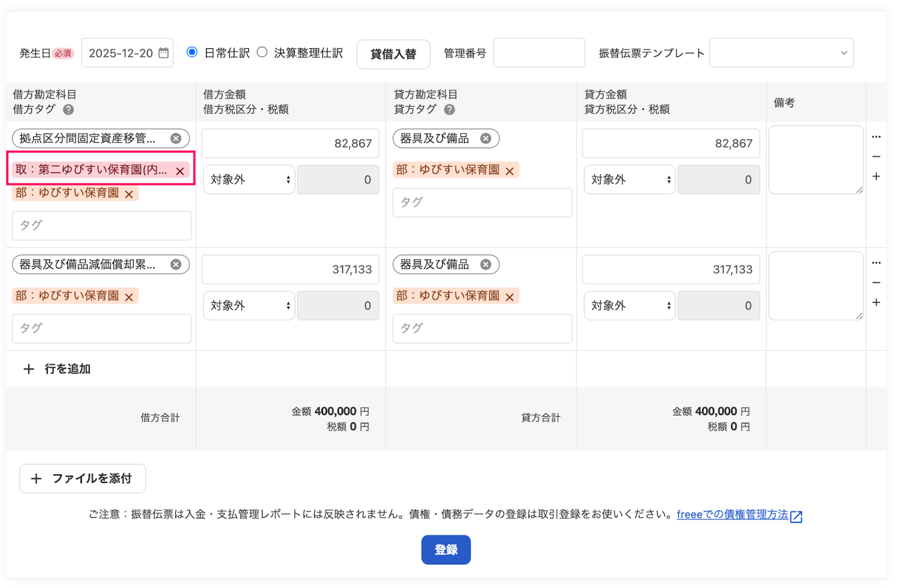Open the credit-side 対象外 dropdown in second row
Screen dimensions: 899x588
point(629,306)
